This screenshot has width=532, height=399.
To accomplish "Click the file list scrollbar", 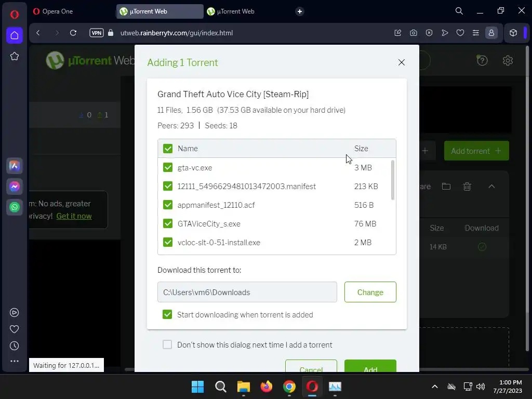I will [x=393, y=180].
